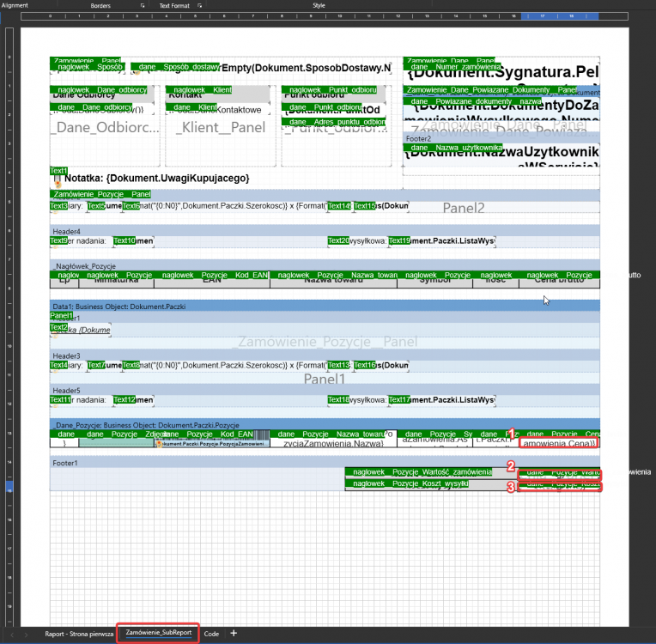Screen dimensions: 656x644
Task: Select the teal Zdjęcie image component
Action: click(x=116, y=443)
